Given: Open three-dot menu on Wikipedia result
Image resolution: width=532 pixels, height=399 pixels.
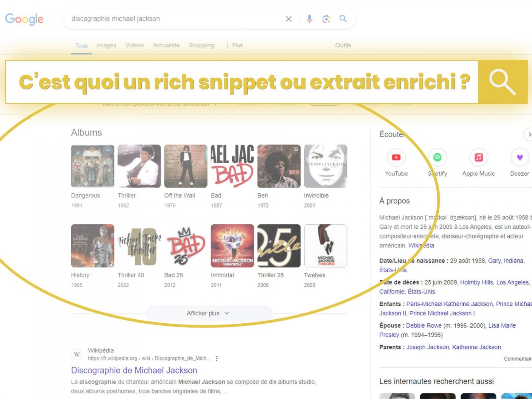Looking at the screenshot, I should 217,358.
